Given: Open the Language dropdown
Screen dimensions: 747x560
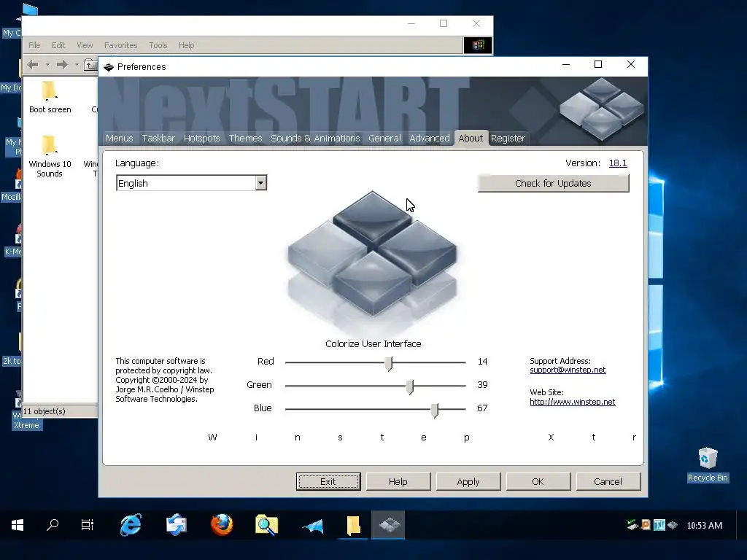Looking at the screenshot, I should [x=260, y=183].
